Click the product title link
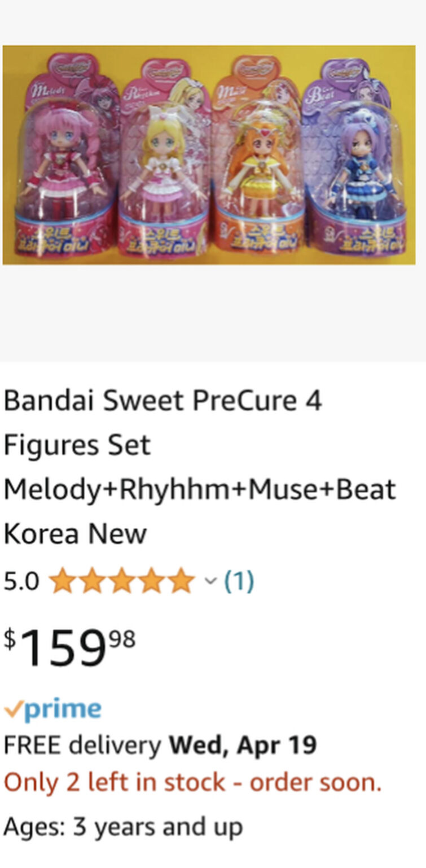This screenshot has width=426, height=868. (197, 466)
